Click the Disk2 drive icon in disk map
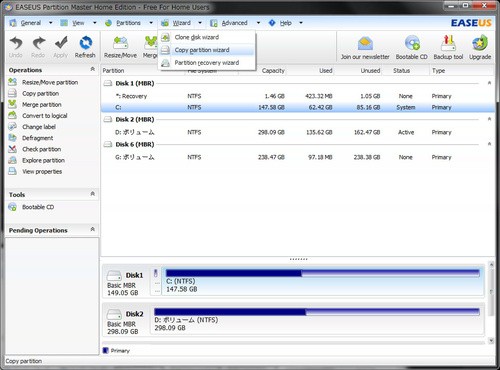This screenshot has width=500, height=370. coord(114,314)
